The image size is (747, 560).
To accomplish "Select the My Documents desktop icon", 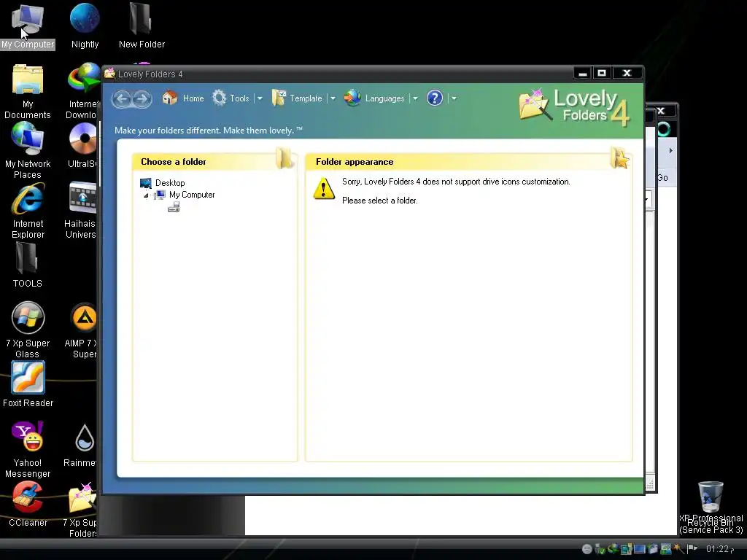I will click(x=28, y=91).
